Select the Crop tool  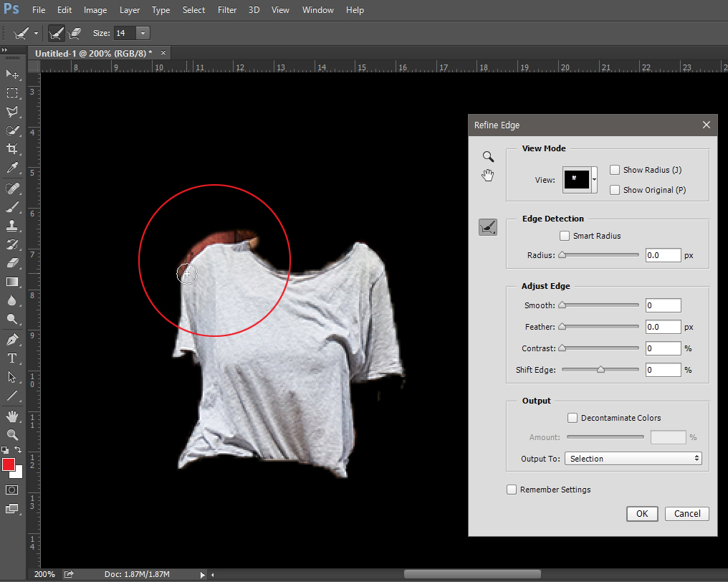coord(12,149)
